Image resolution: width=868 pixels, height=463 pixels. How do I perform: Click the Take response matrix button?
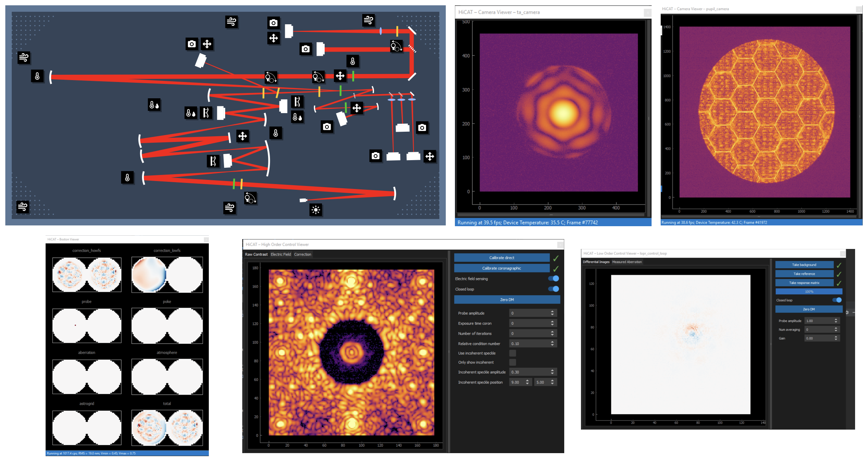(x=804, y=283)
